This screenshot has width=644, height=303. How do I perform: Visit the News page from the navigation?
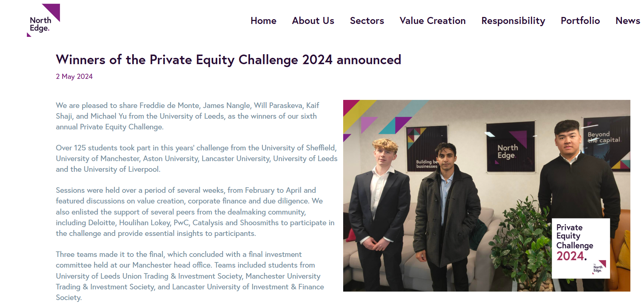point(627,21)
